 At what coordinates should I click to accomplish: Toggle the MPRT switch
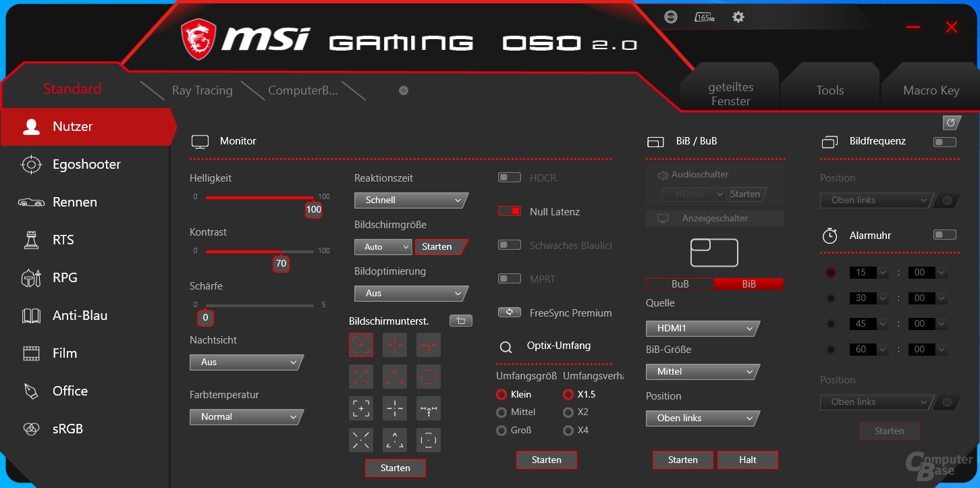pyautogui.click(x=510, y=278)
